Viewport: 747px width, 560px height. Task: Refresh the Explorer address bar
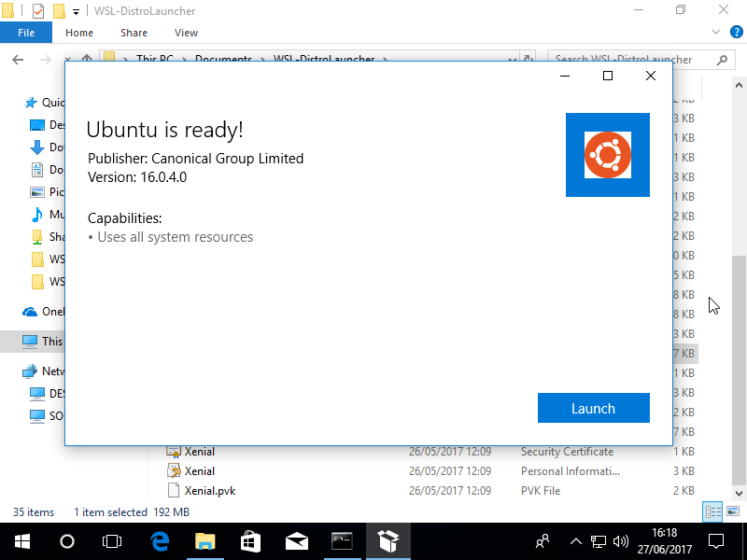[528, 59]
